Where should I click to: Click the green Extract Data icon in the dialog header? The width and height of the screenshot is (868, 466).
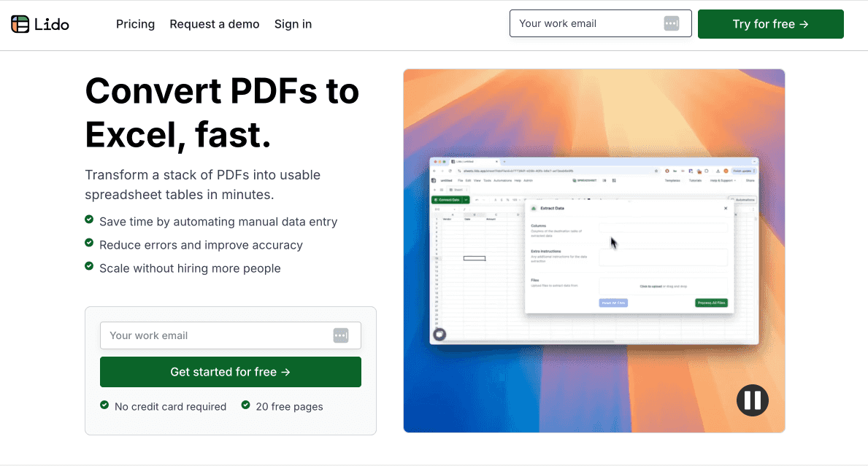tap(534, 208)
